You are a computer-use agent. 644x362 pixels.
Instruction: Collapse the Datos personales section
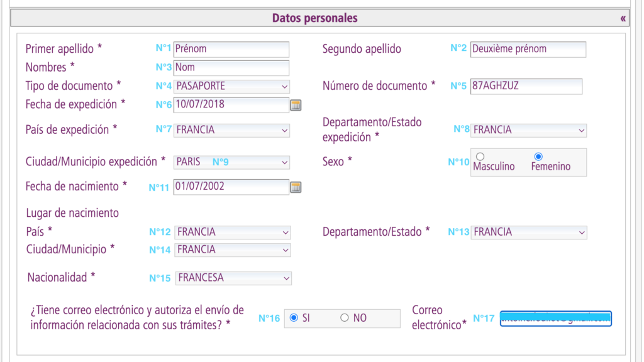click(x=623, y=18)
